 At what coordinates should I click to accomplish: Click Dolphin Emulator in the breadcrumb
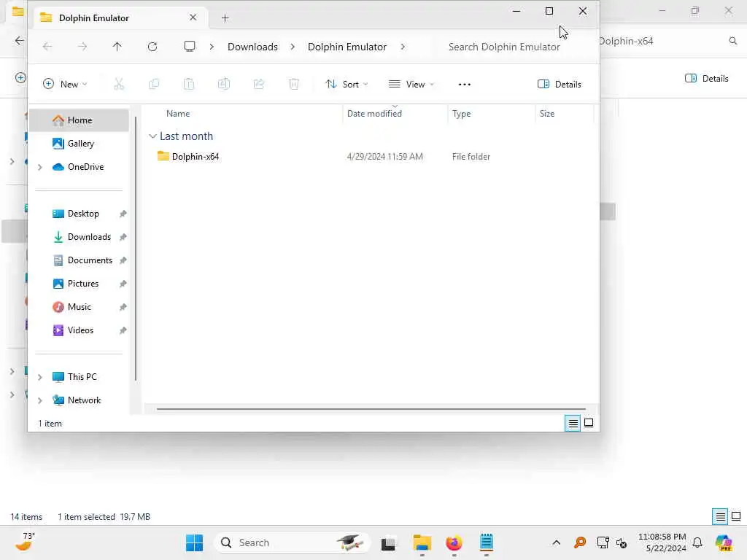[347, 47]
